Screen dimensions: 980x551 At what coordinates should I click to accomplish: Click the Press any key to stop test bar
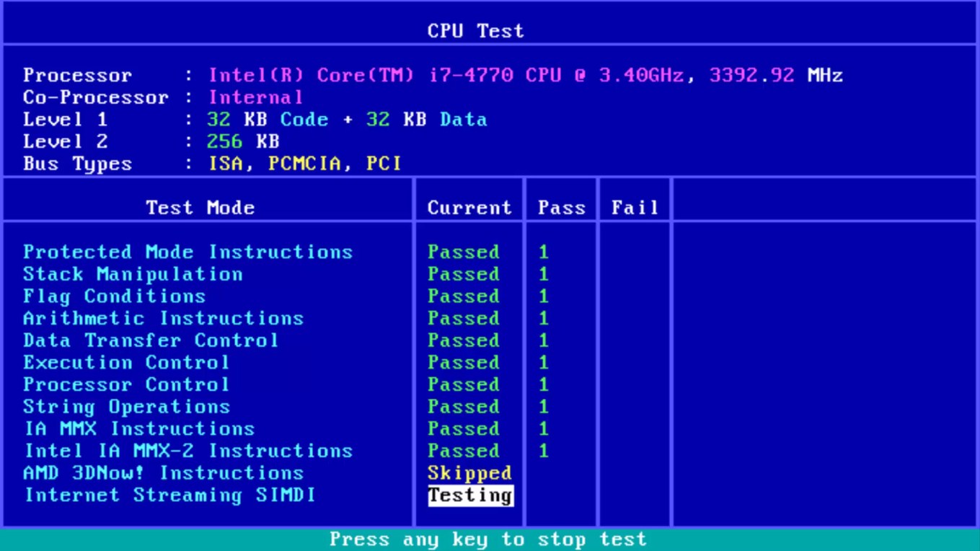(490, 539)
